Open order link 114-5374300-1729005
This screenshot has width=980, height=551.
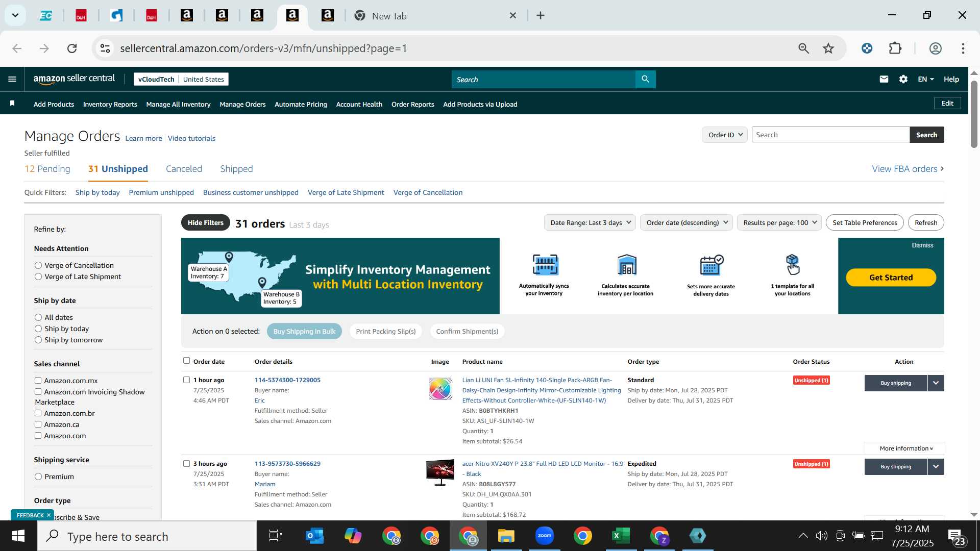point(287,380)
